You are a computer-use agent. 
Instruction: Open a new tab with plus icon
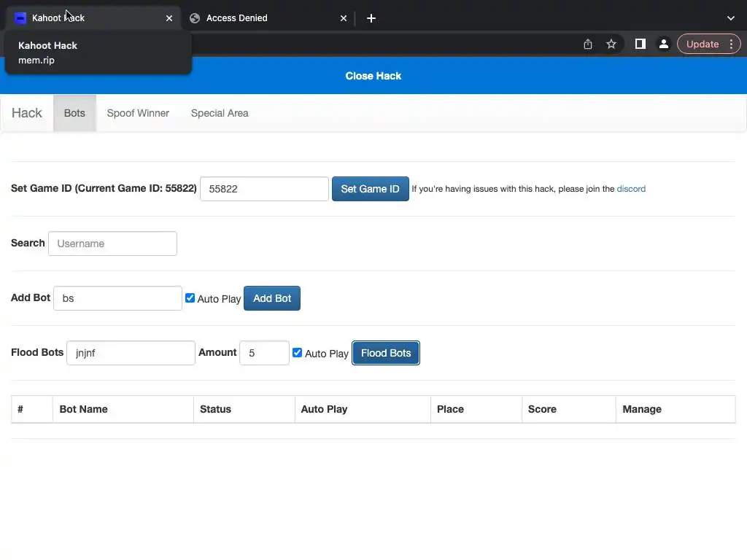pyautogui.click(x=371, y=18)
